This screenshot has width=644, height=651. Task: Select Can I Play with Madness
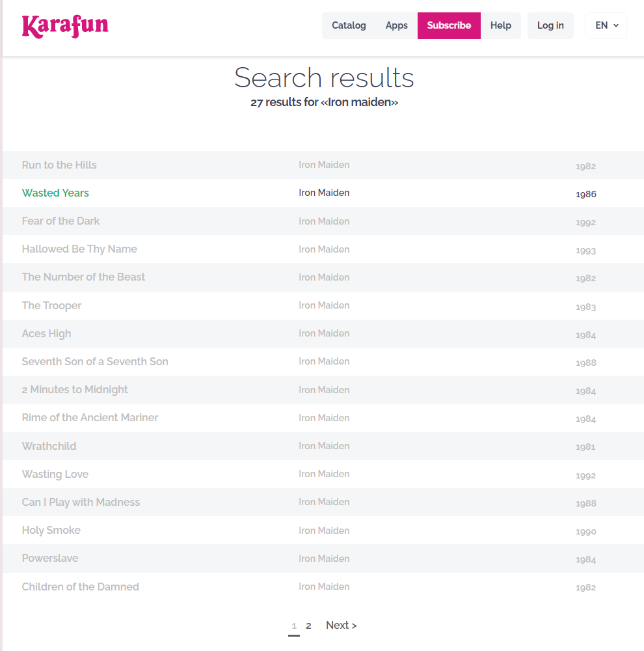coord(81,503)
